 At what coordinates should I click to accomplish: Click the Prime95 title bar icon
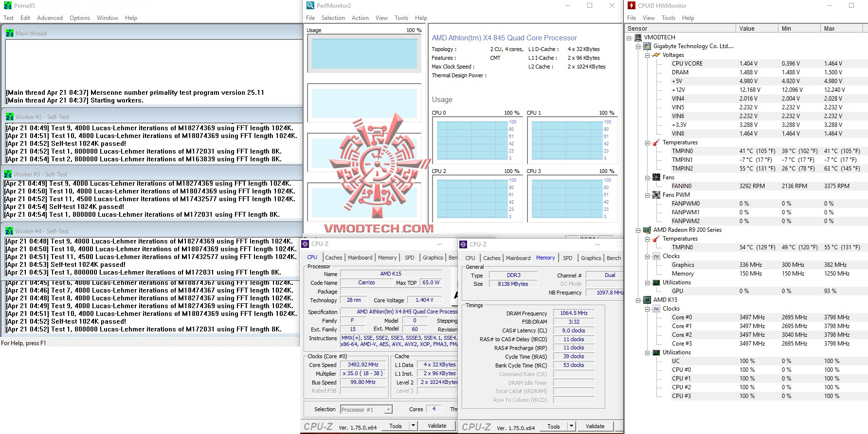(x=8, y=6)
